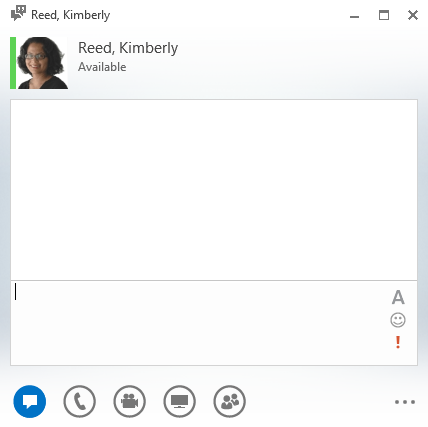428x427 pixels.
Task: Maximize the conversation window
Action: (384, 15)
